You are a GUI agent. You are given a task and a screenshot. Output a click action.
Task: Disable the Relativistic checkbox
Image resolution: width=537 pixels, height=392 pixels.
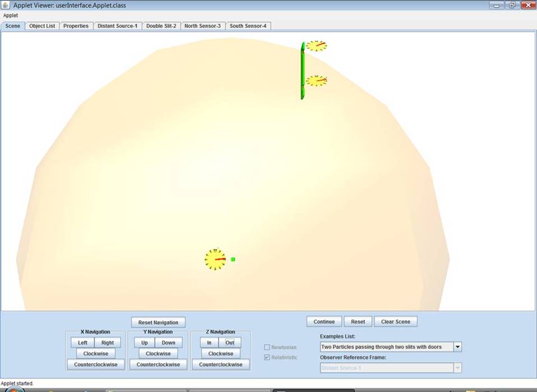tap(266, 357)
